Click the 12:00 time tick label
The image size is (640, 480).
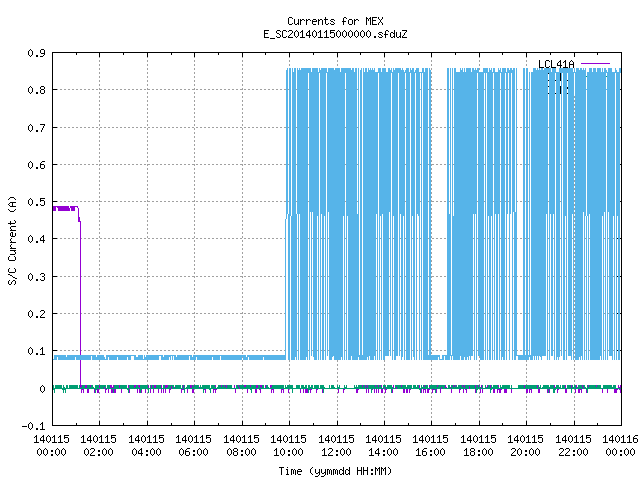336,452
